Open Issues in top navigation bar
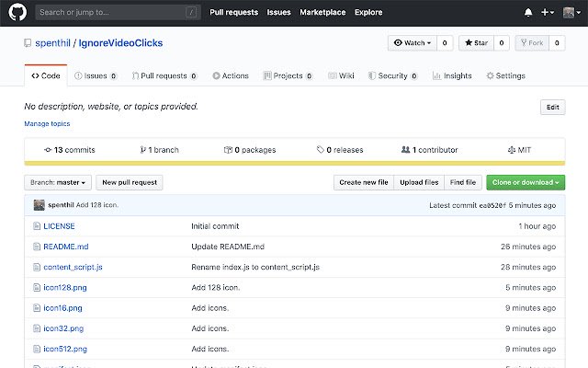Screen dimensions: 588x368 pos(278,12)
